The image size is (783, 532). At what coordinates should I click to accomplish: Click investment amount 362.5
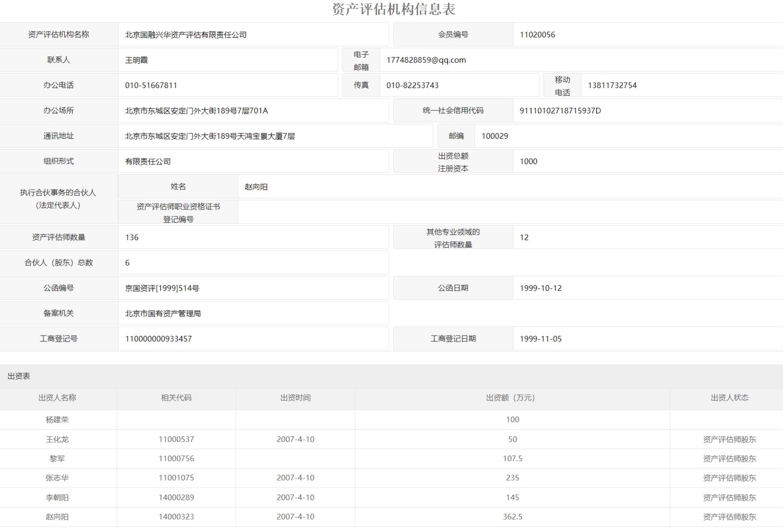[513, 517]
